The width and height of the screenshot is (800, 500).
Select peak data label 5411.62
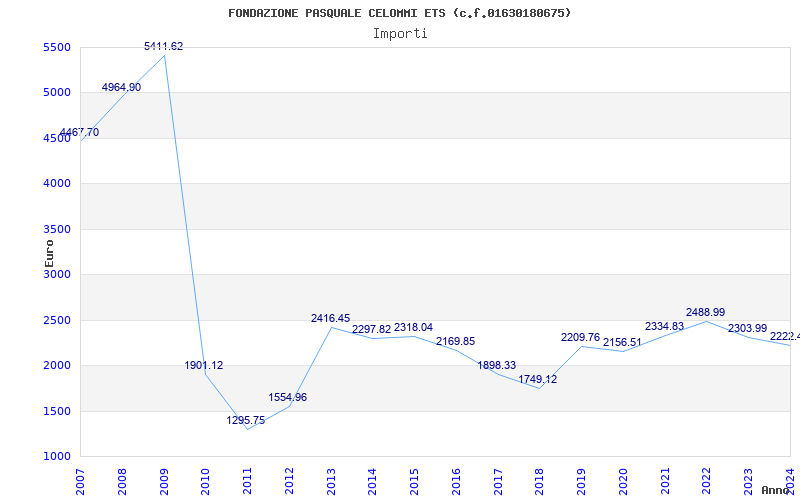[163, 46]
